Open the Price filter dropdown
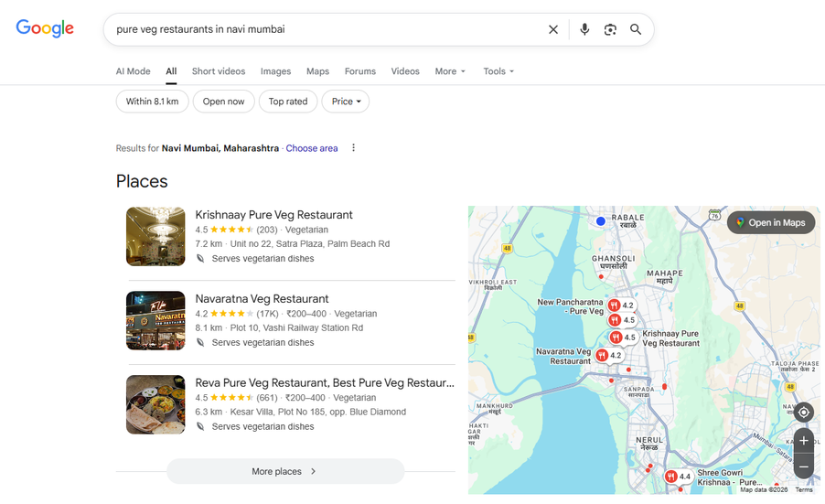Viewport: 825px width, 504px height. pyautogui.click(x=346, y=102)
